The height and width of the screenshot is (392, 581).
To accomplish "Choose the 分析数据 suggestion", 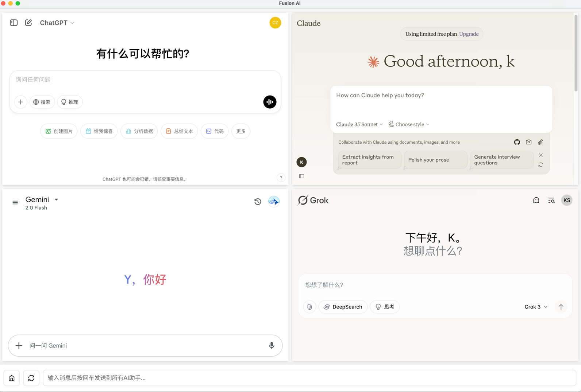I will 139,131.
